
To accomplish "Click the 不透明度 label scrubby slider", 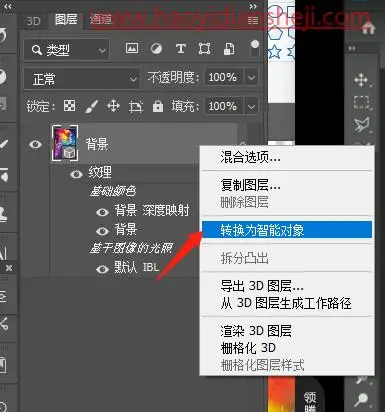I will 173,78.
